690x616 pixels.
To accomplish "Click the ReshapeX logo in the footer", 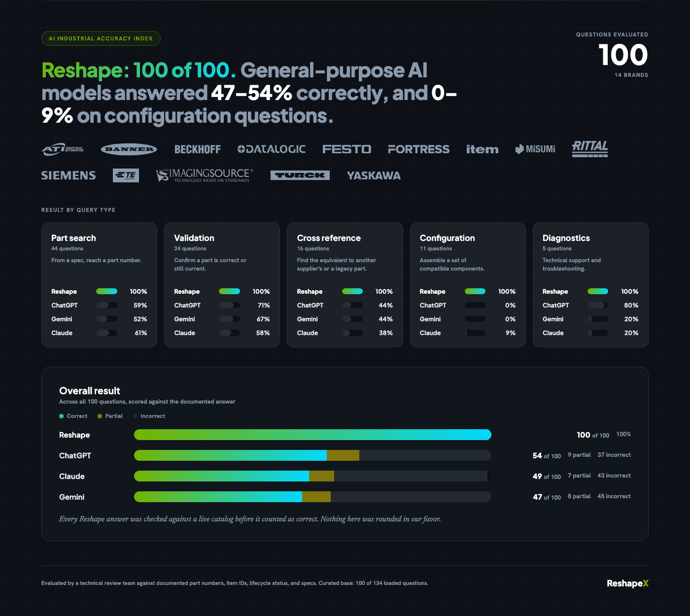I will pos(627,583).
